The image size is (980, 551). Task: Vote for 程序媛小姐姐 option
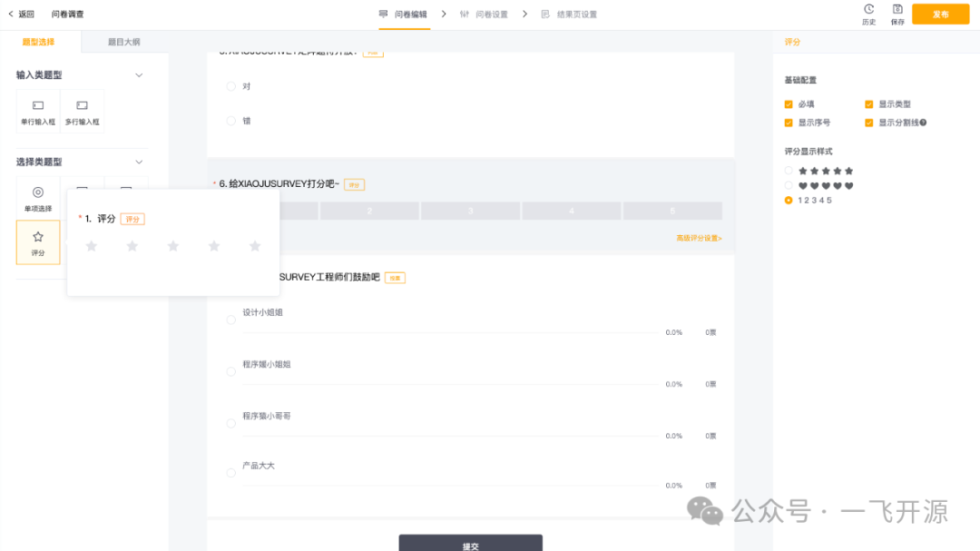(231, 371)
